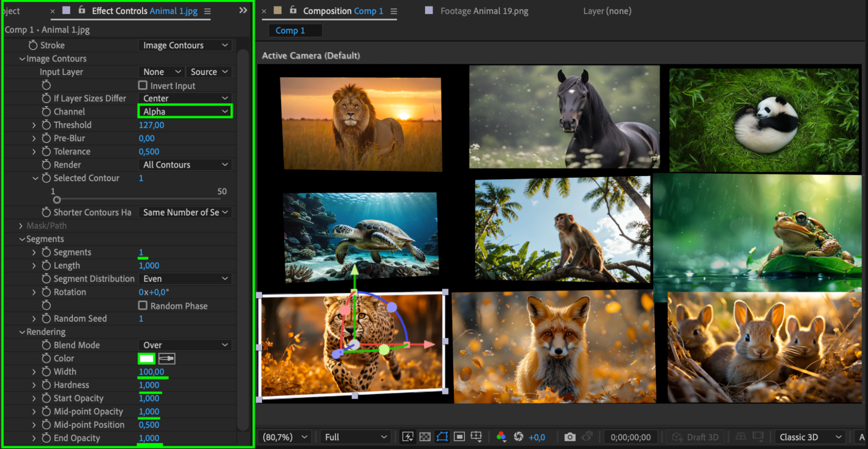Click the Reset Exposure aperture icon
Viewport: 868px width, 449px height.
coord(518,437)
